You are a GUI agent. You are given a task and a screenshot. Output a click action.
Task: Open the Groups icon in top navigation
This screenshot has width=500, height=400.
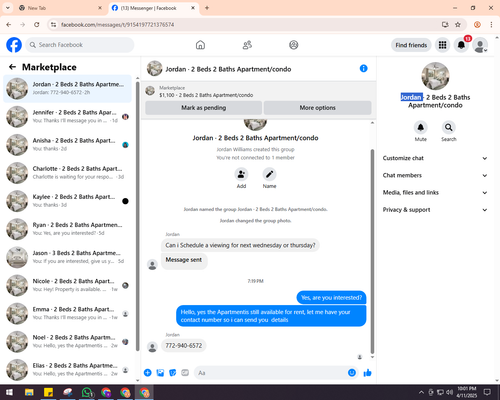tap(294, 45)
